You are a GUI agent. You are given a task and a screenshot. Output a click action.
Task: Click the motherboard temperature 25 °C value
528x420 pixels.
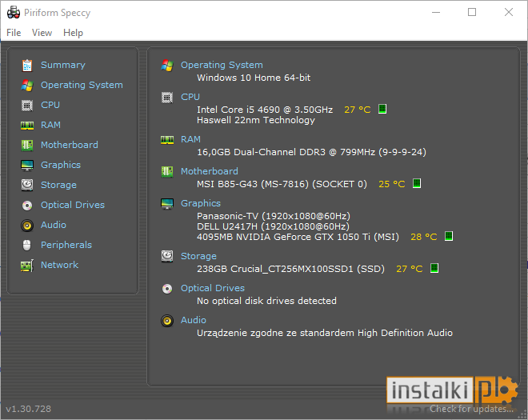(392, 184)
